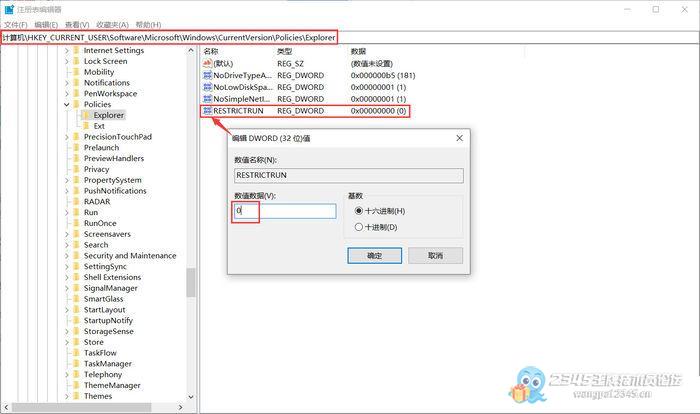Select the Ext key in tree
The image size is (700, 414).
[x=99, y=126]
